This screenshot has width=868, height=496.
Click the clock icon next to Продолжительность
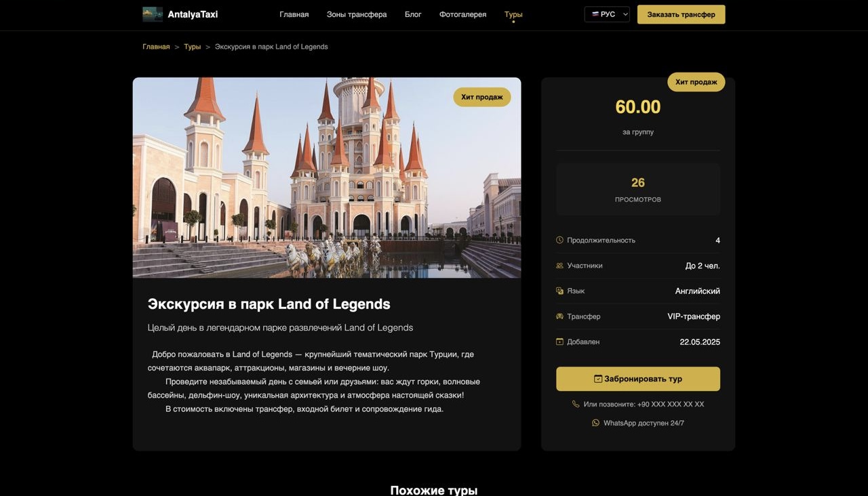(x=559, y=241)
